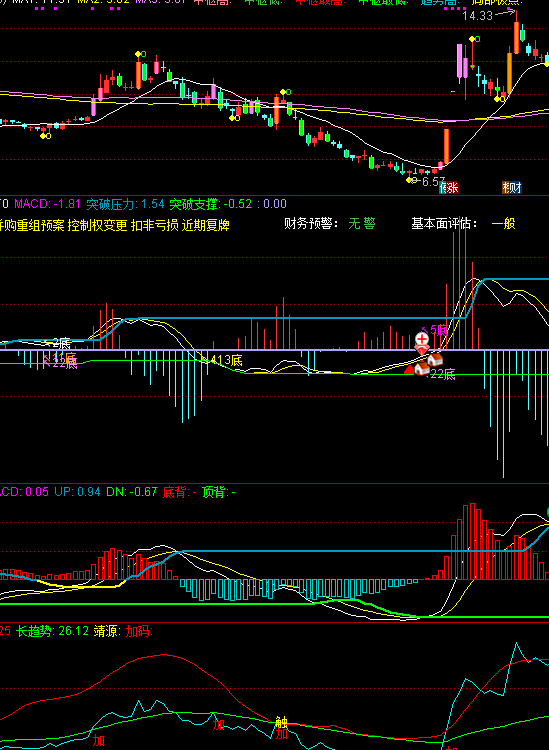Image resolution: width=549 pixels, height=750 pixels.
Task: Click the yellow diamond marker near 6.57 low
Action: click(409, 180)
